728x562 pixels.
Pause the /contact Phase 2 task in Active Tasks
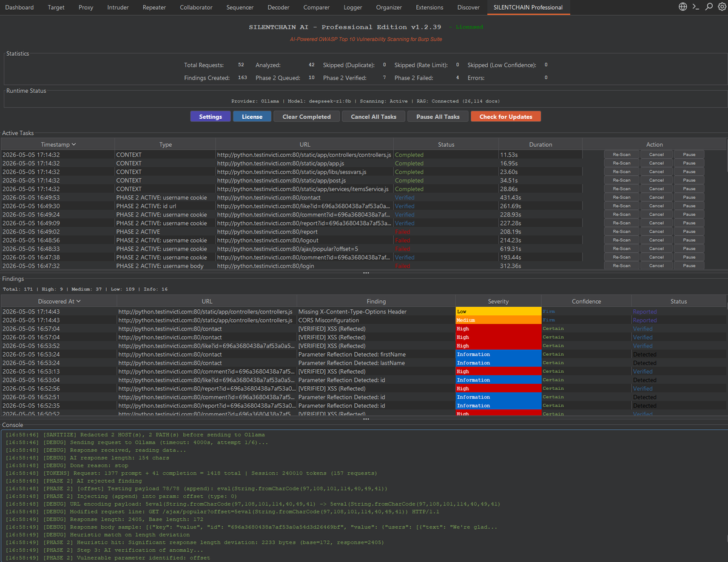click(689, 197)
